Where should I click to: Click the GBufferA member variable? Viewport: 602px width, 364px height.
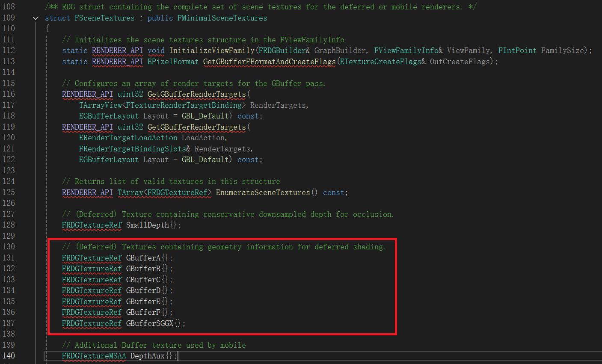click(143, 258)
